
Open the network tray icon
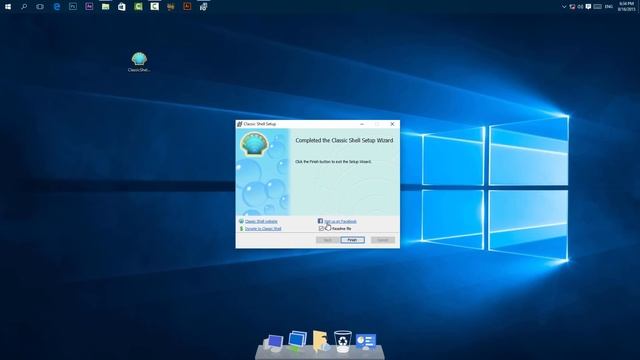(572, 7)
